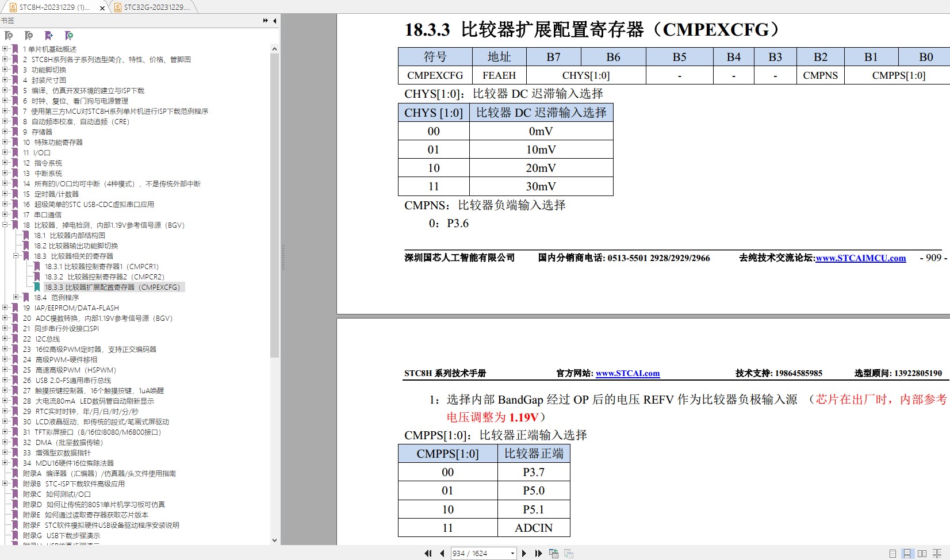Click the bookmark icon beside 18.1 比较器内部结构图
Image resolution: width=950 pixels, height=560 pixels.
26,235
